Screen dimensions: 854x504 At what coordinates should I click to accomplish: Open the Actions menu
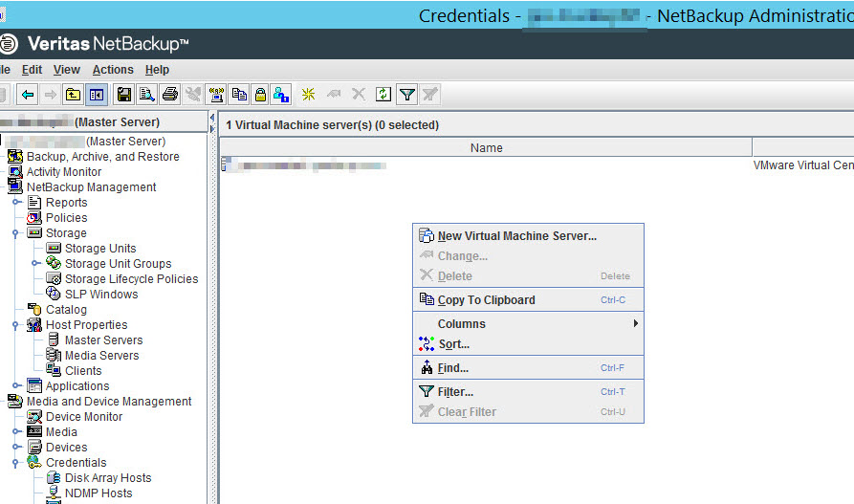click(x=113, y=70)
